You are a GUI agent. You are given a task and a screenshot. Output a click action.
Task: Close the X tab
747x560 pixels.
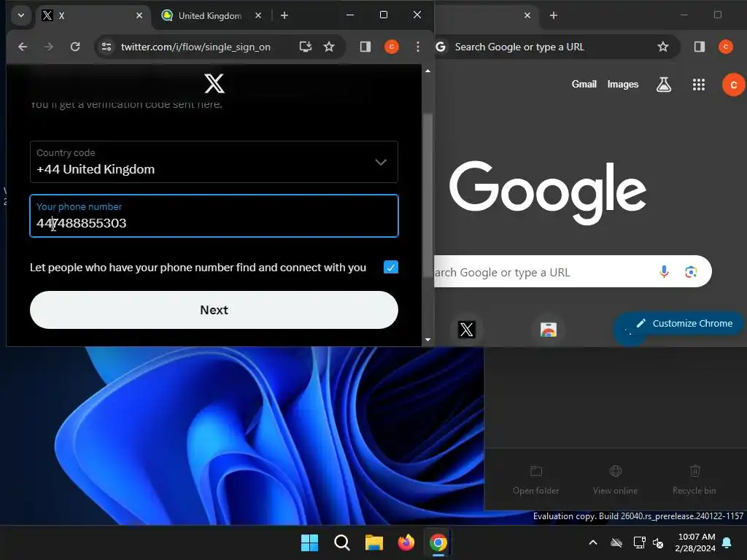tap(139, 16)
